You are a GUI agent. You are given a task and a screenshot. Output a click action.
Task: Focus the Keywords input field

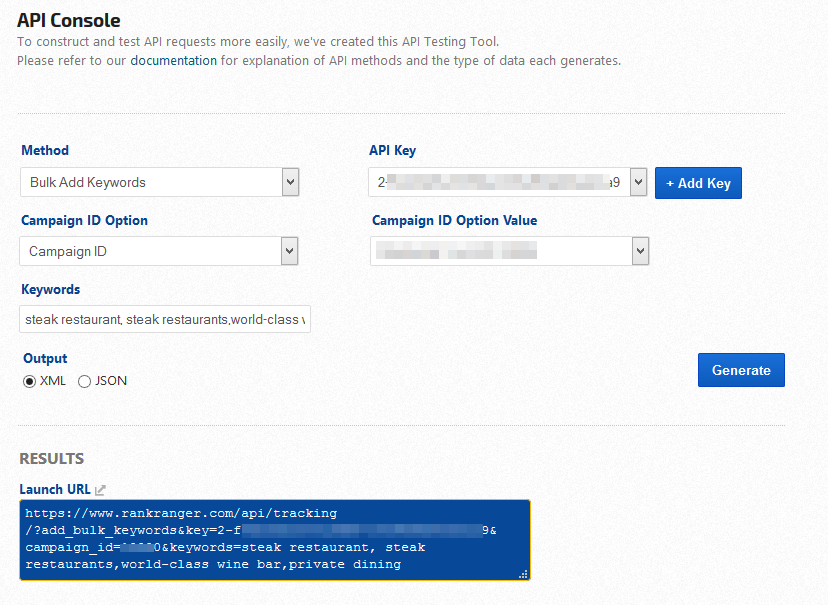coord(165,319)
